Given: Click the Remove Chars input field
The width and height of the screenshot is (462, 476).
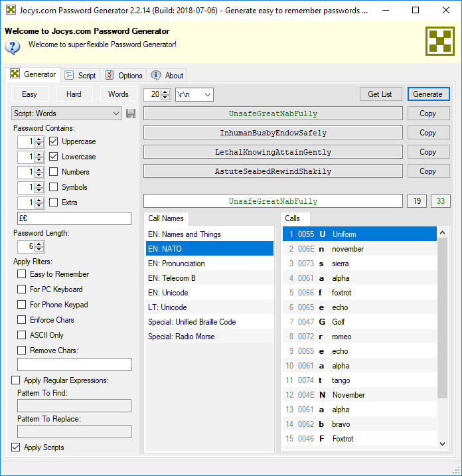Looking at the screenshot, I should click(74, 364).
